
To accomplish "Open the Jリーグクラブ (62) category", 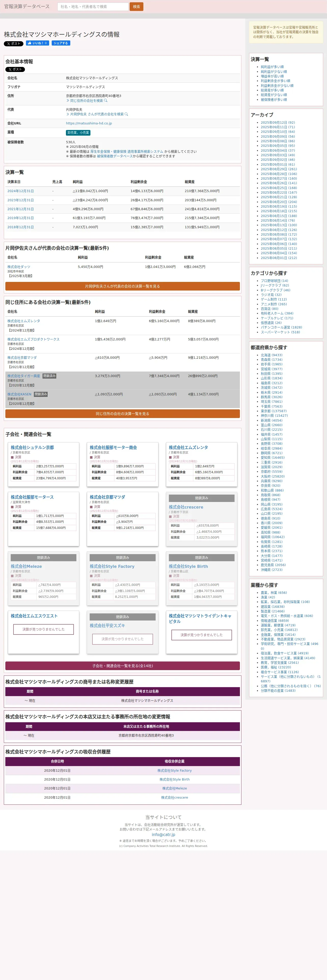I will [x=275, y=285].
